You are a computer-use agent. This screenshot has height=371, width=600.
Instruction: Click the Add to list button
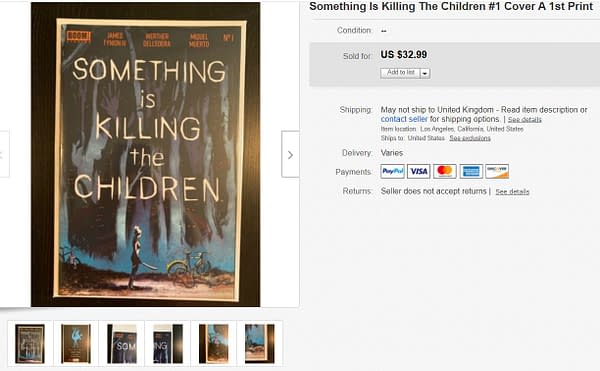click(x=400, y=73)
